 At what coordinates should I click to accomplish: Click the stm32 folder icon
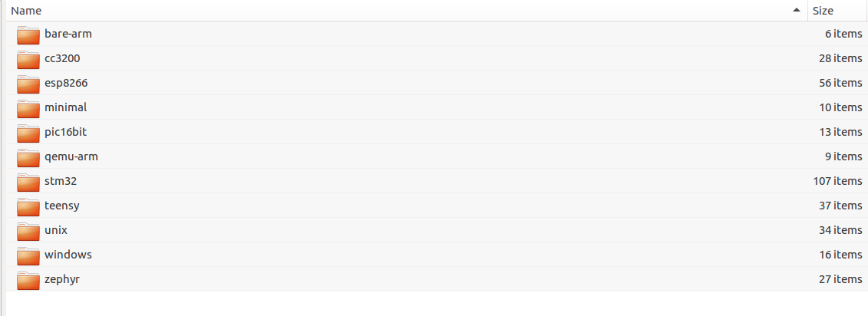coord(28,182)
